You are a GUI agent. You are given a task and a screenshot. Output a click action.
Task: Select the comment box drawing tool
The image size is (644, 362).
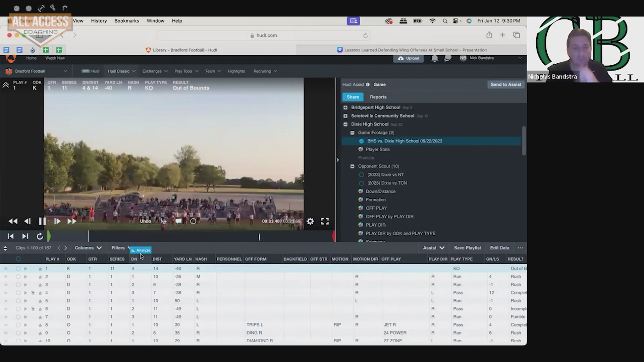pyautogui.click(x=178, y=221)
